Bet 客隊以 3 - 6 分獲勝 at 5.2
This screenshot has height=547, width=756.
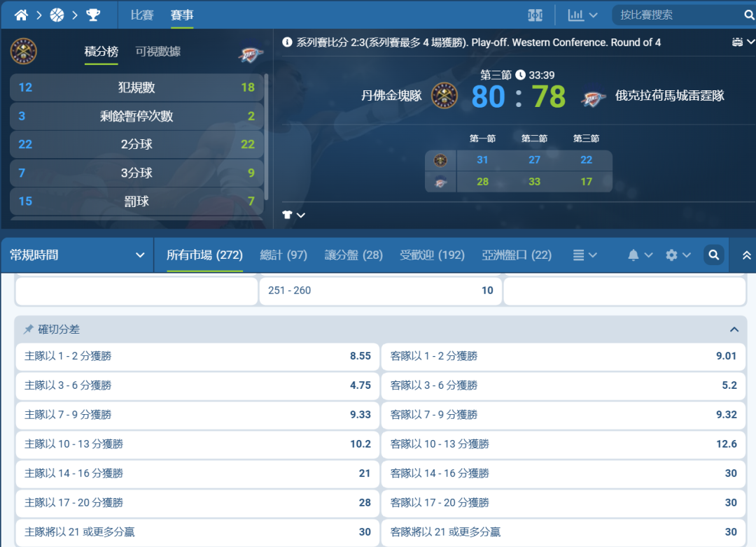click(563, 385)
